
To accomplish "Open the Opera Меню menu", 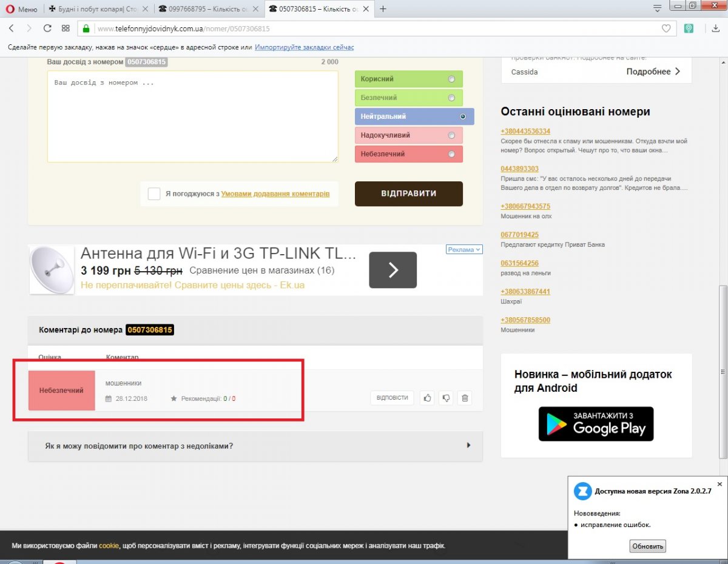I will click(21, 9).
